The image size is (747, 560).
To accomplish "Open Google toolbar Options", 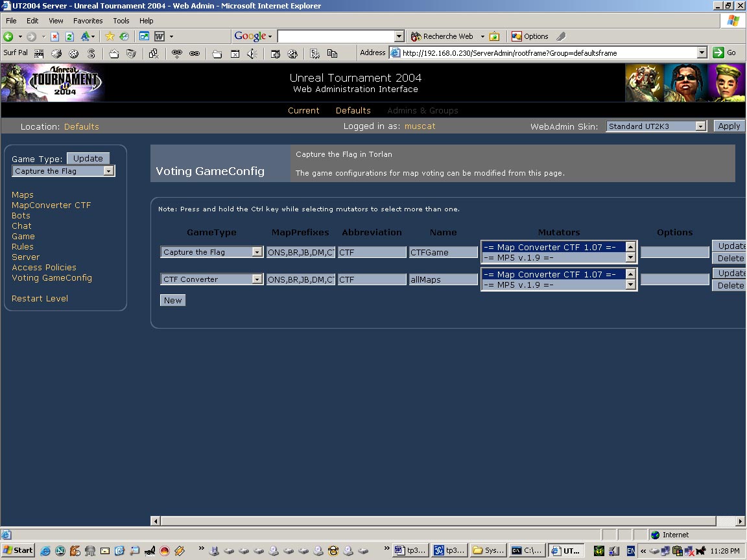I will (530, 36).
